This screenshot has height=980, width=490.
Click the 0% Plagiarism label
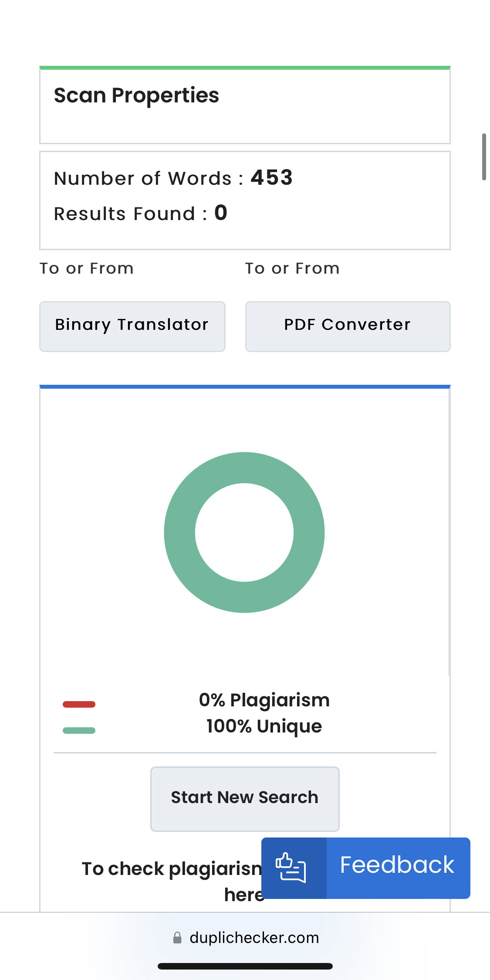pyautogui.click(x=264, y=700)
